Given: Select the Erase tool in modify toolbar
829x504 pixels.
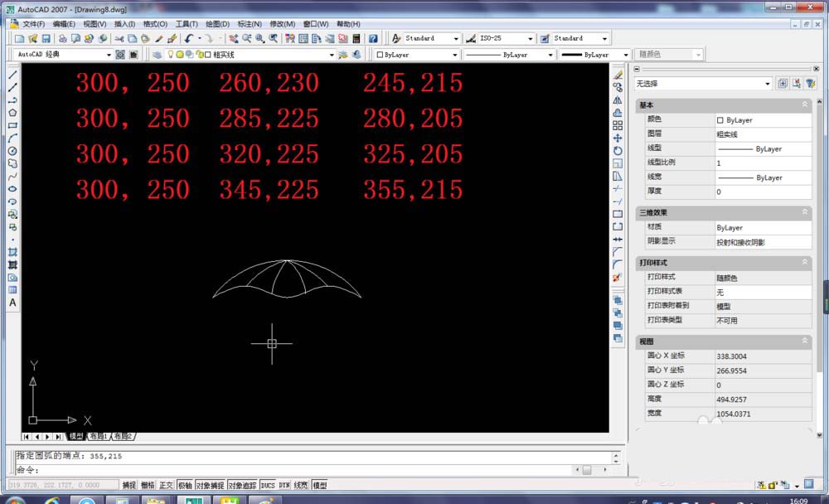Looking at the screenshot, I should pyautogui.click(x=618, y=75).
